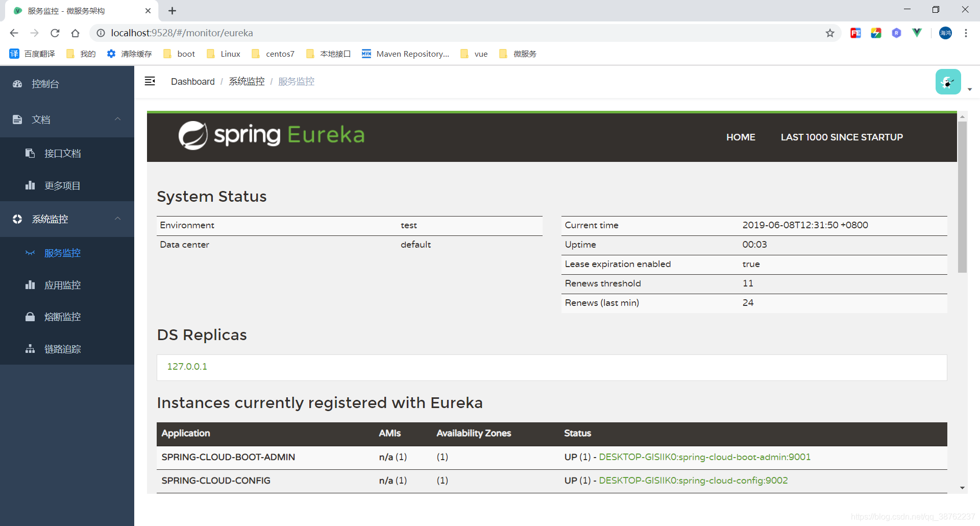The image size is (980, 526).
Task: Open the Maven Repository bookmark
Action: 405,54
